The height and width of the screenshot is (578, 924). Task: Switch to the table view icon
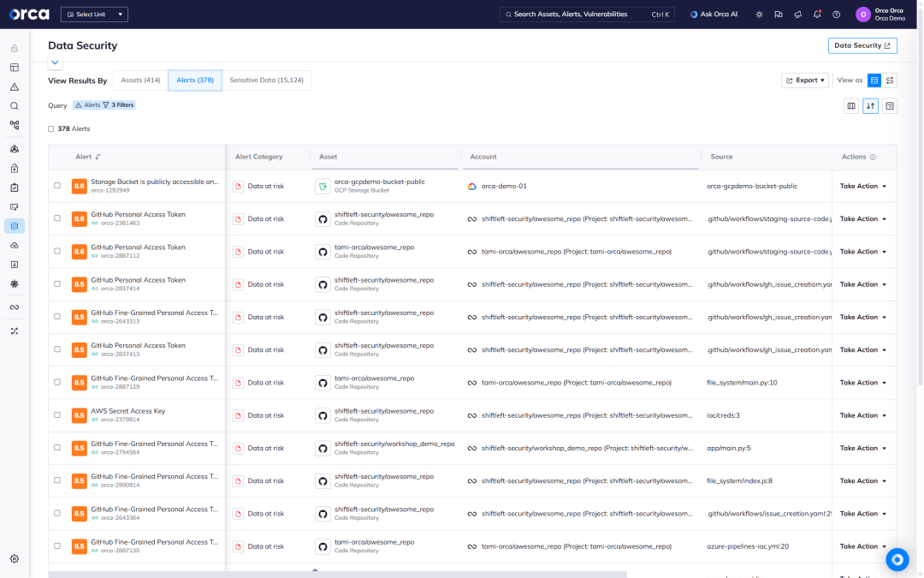click(x=874, y=80)
